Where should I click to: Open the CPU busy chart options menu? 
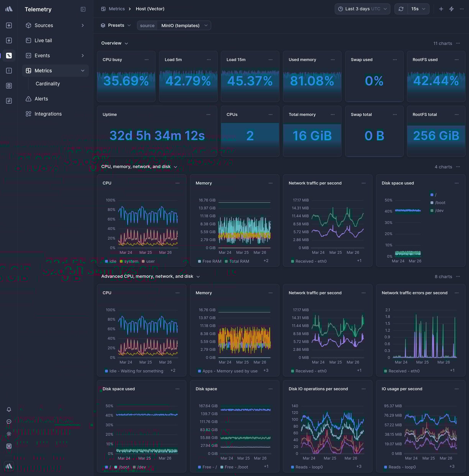pyautogui.click(x=146, y=60)
